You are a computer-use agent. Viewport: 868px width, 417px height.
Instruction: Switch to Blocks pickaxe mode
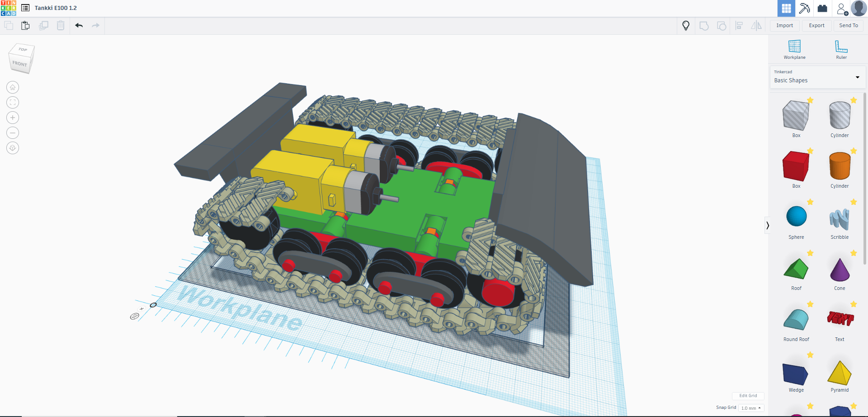804,8
